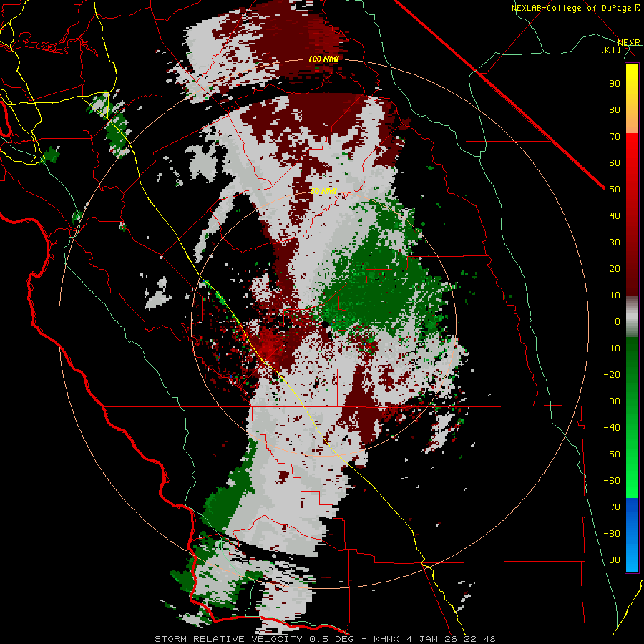Image resolution: width=644 pixels, height=644 pixels.
Task: Click the 'KHNX' station identifier in the caption
Action: coord(386,639)
